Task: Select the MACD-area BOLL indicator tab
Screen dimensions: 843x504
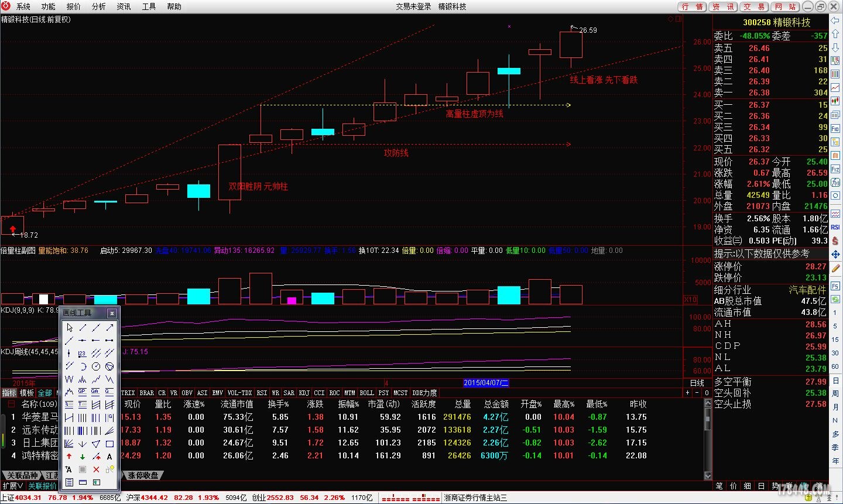Action: point(366,393)
